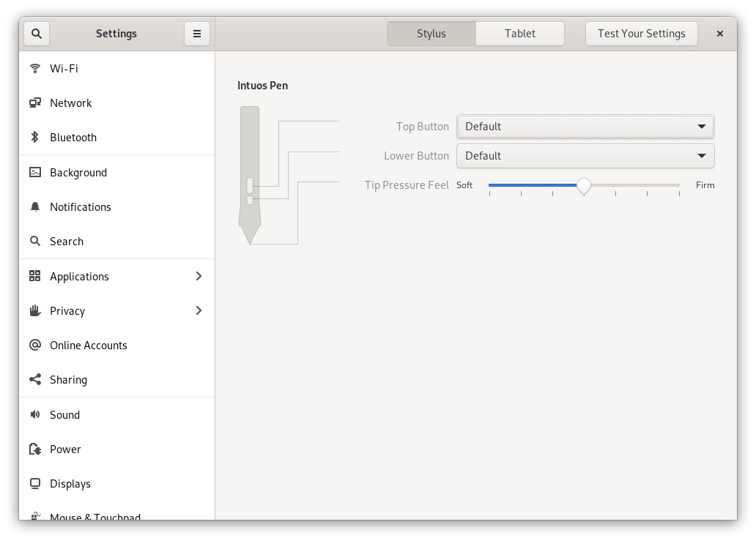Image resolution: width=756 pixels, height=541 pixels.
Task: Go to Sound settings
Action: click(116, 415)
